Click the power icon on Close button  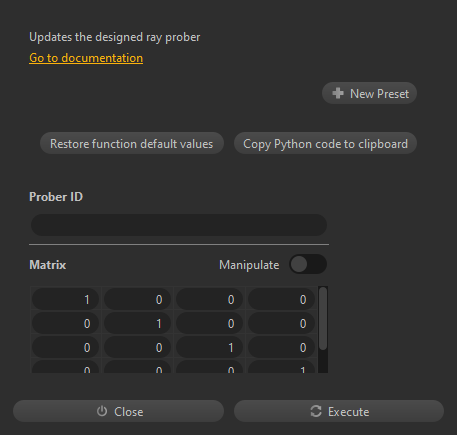point(102,411)
